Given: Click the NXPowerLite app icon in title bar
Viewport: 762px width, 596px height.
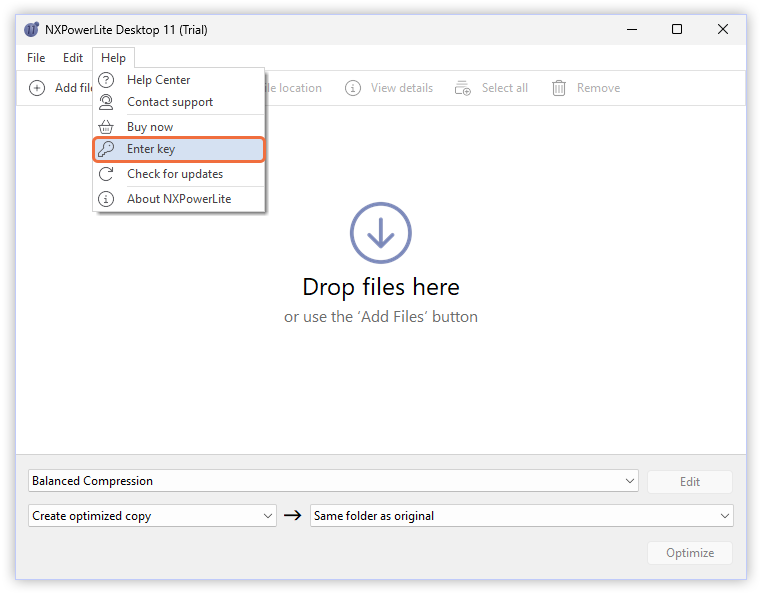Looking at the screenshot, I should [32, 29].
